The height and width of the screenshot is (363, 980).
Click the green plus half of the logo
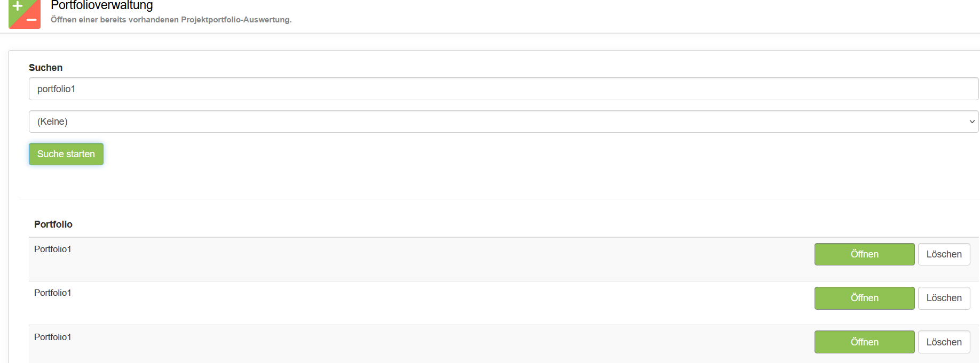[x=17, y=7]
